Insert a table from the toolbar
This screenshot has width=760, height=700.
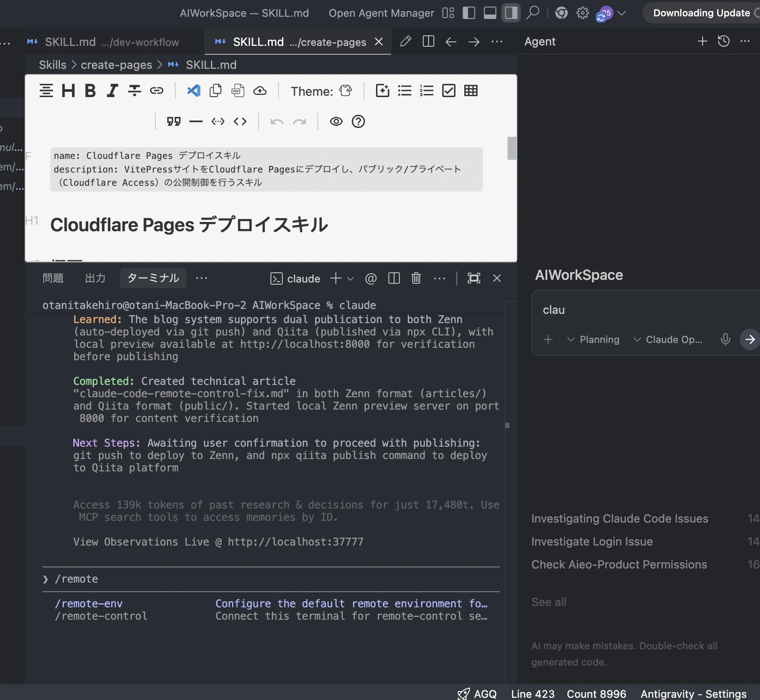(x=471, y=91)
